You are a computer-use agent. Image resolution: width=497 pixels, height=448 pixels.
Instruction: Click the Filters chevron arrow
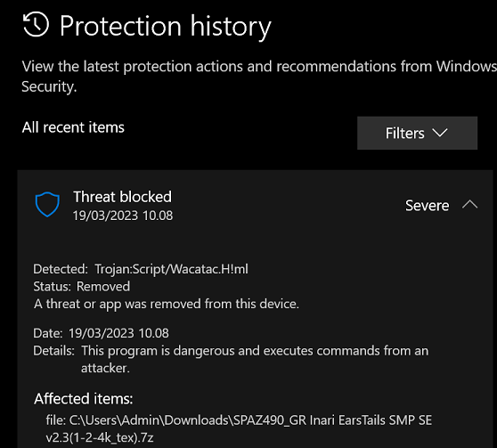coord(440,133)
